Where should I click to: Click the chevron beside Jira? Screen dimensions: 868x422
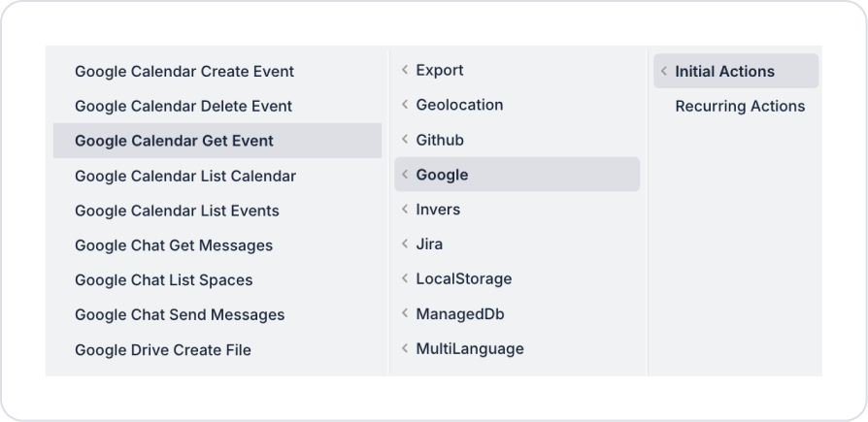(405, 243)
